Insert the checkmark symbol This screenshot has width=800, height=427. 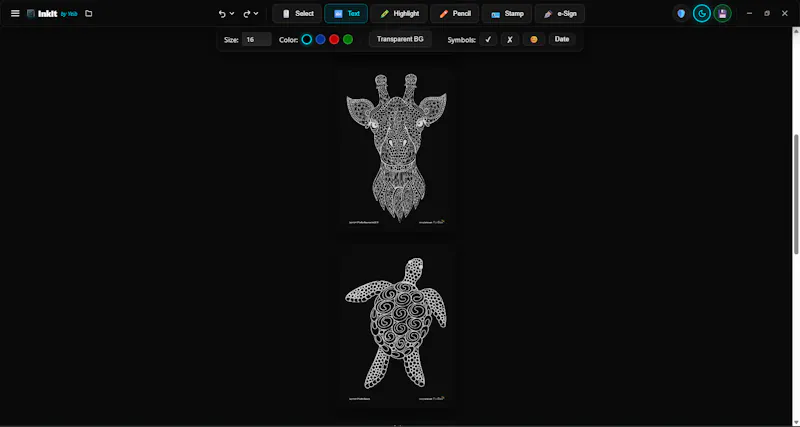coord(488,39)
